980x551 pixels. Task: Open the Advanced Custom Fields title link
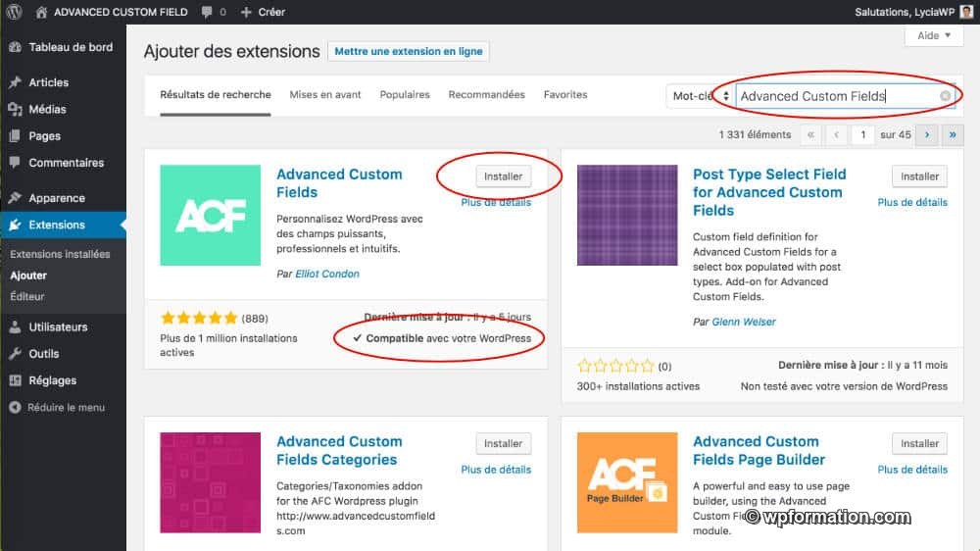point(339,183)
